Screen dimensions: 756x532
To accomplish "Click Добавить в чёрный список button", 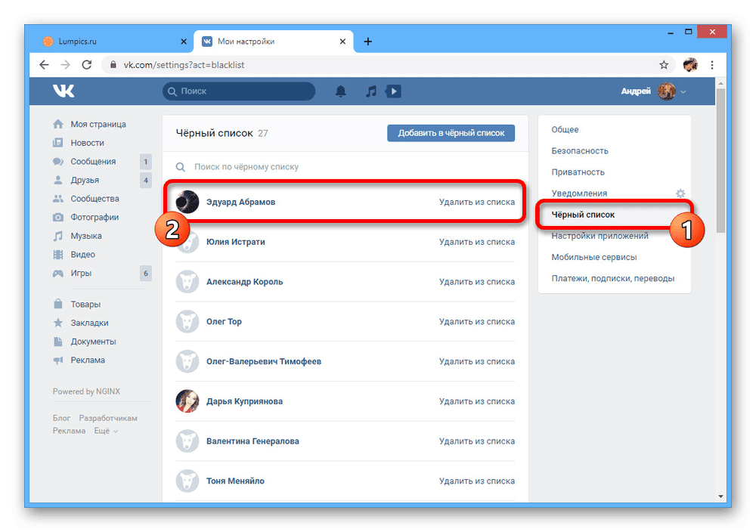I will click(x=451, y=133).
